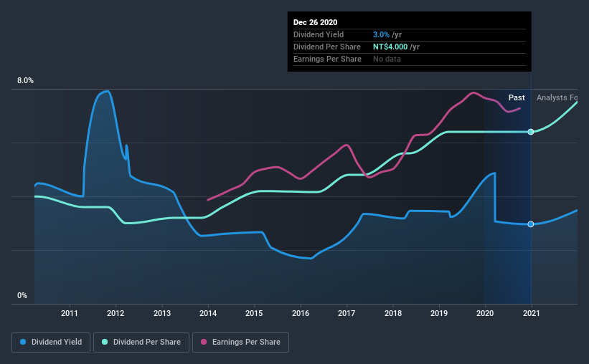Click the 2018 x-axis label
The width and height of the screenshot is (589, 364).
(393, 313)
